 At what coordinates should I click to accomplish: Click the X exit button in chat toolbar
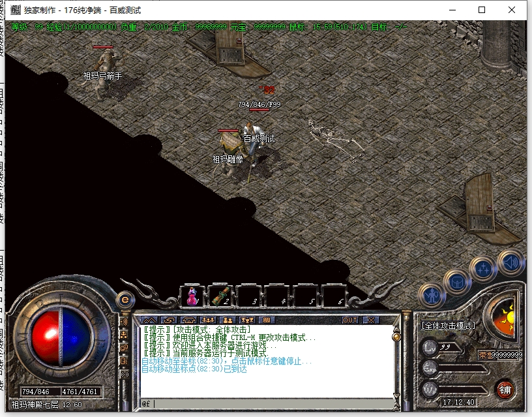pyautogui.click(x=371, y=320)
